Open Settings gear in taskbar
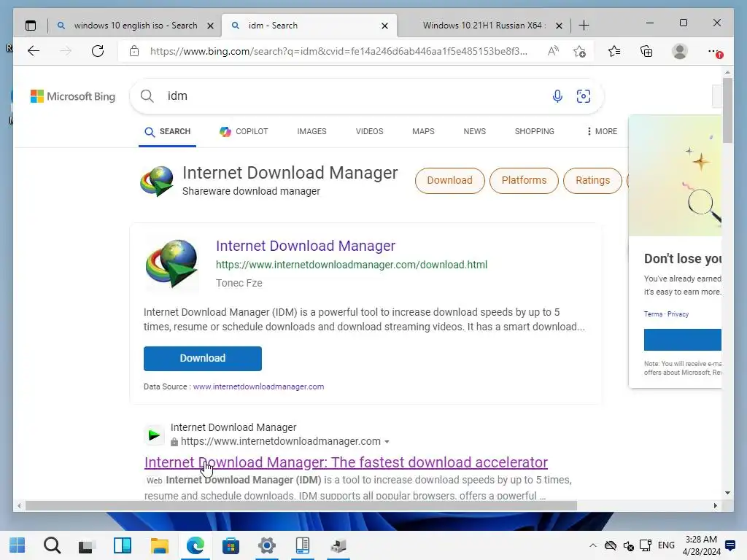This screenshot has height=560, width=747. (x=267, y=545)
